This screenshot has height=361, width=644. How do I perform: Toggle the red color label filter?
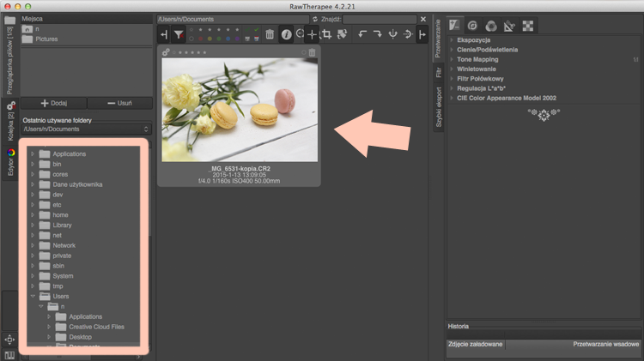[x=200, y=39]
